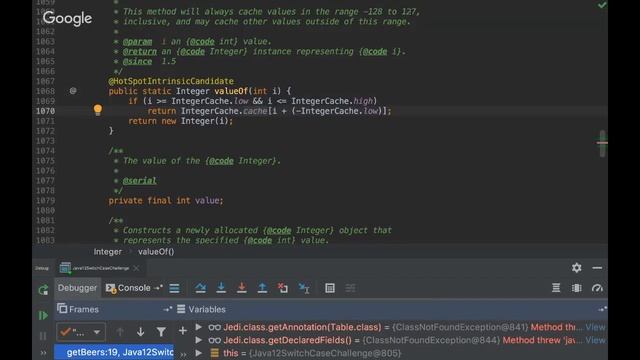Image resolution: width=640 pixels, height=360 pixels.
Task: Click the Rerun debug session icon
Action: [43, 290]
